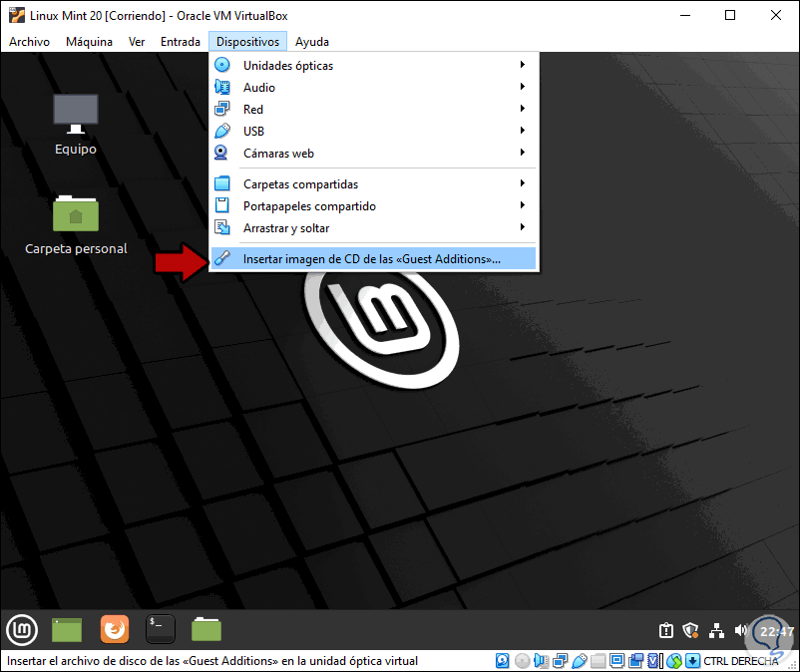Click the Portapapeles compartido clipboard icon

(221, 205)
